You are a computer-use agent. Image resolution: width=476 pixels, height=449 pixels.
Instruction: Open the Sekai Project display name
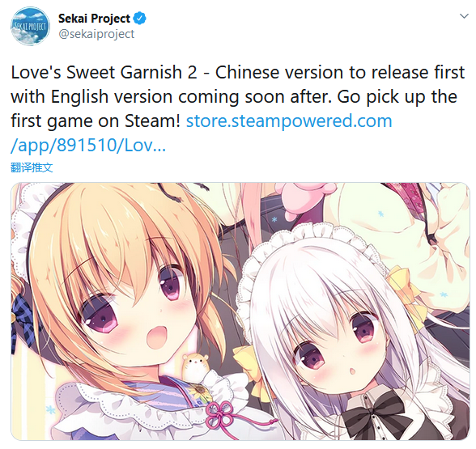pos(94,19)
